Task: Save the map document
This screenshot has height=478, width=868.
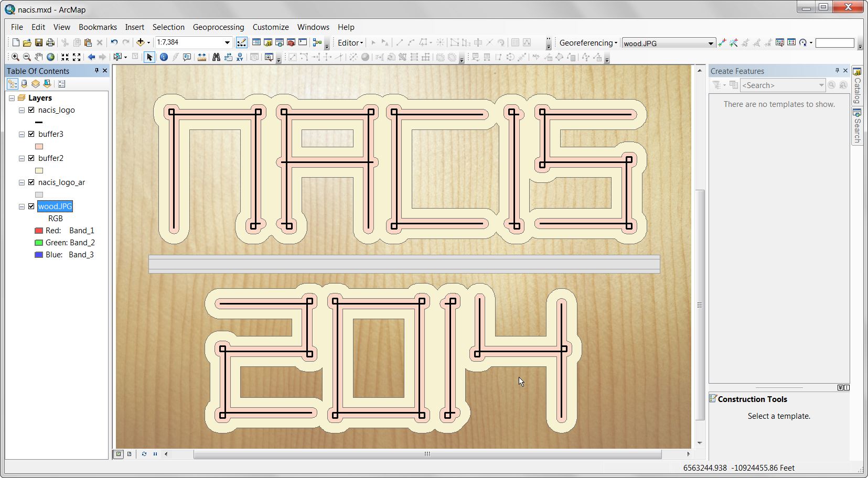Action: tap(39, 42)
